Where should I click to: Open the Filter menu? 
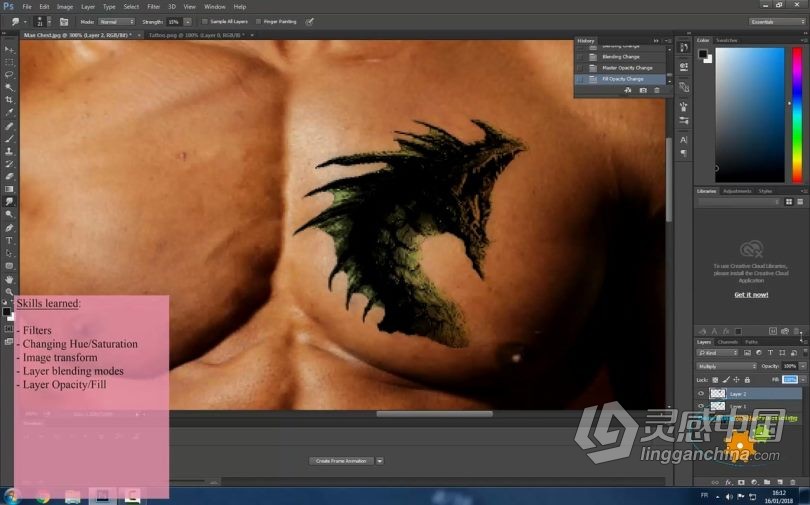click(153, 7)
